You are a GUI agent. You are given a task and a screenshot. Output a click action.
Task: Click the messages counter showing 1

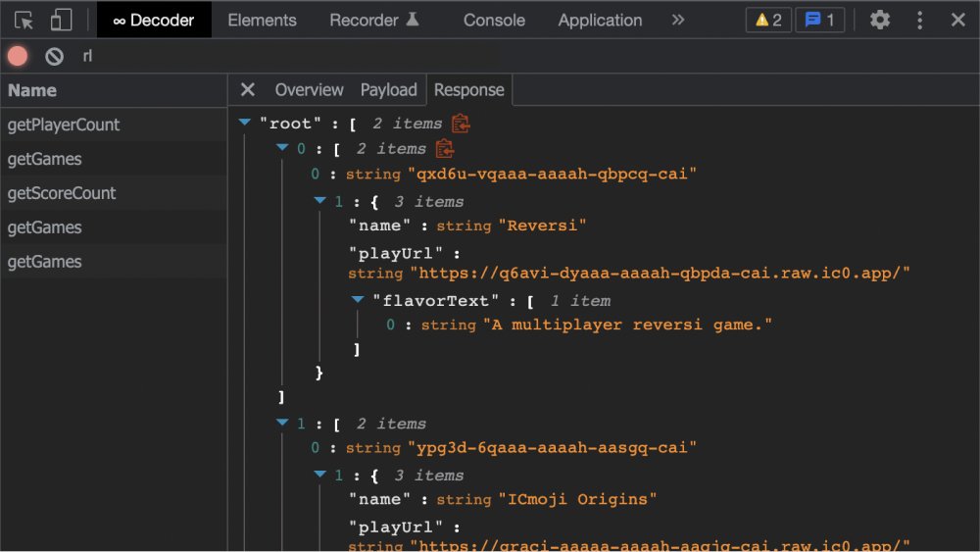[820, 20]
